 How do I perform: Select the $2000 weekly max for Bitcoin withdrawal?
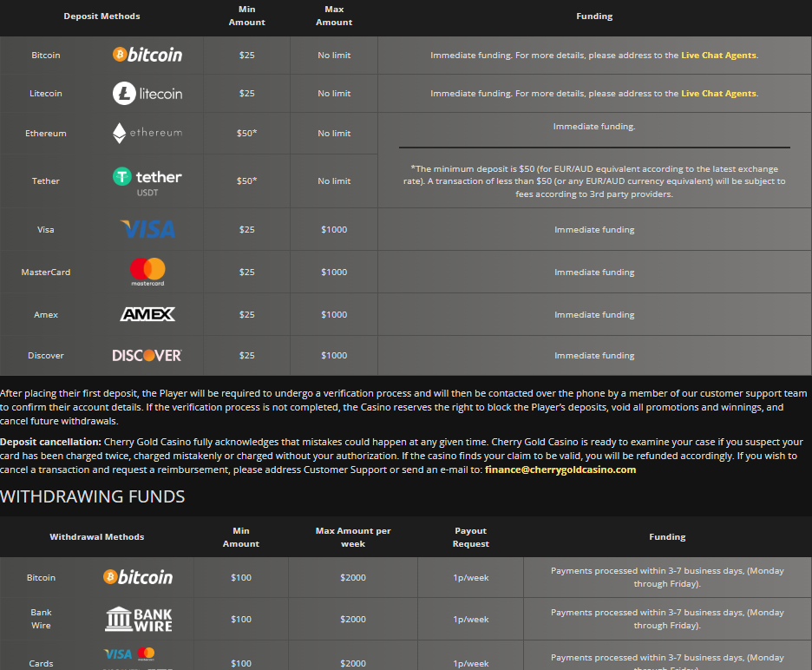click(353, 577)
